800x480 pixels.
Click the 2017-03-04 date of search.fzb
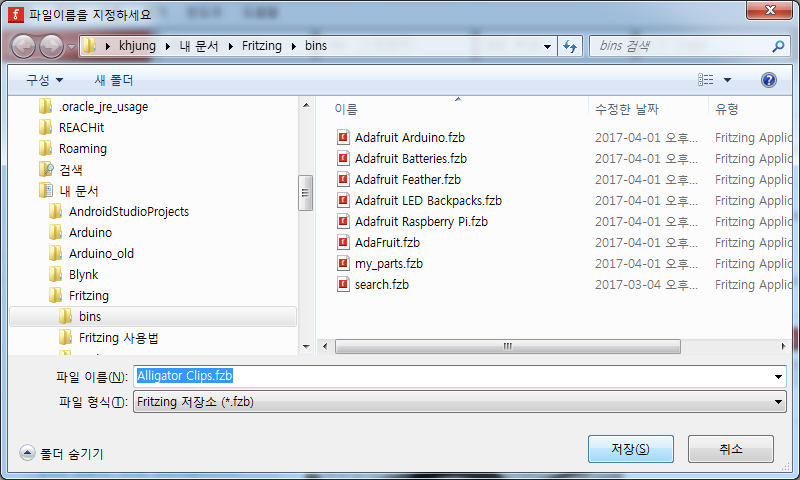tap(646, 285)
